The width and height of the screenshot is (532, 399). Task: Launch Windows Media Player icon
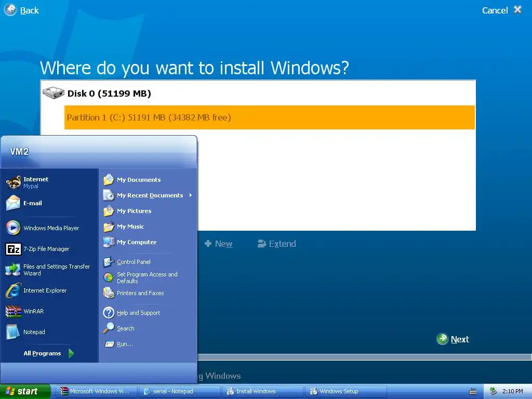pyautogui.click(x=13, y=228)
